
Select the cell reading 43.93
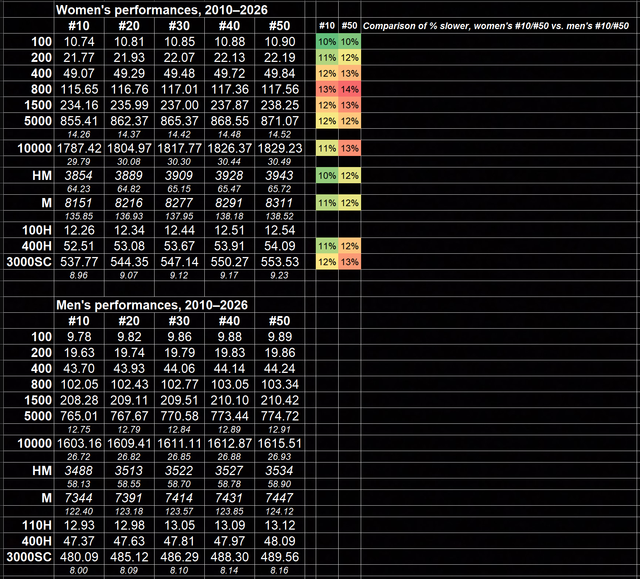[129, 368]
